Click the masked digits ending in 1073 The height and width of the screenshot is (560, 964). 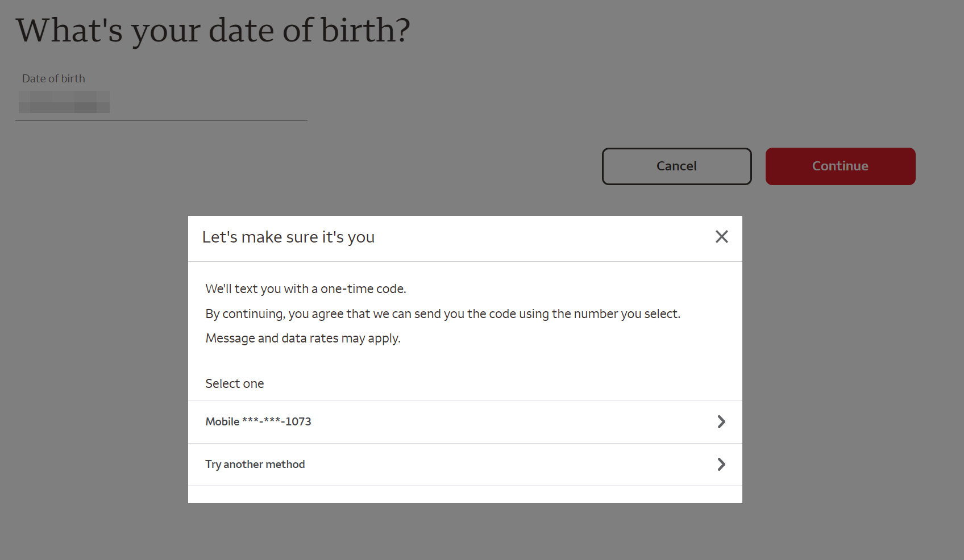coord(277,421)
